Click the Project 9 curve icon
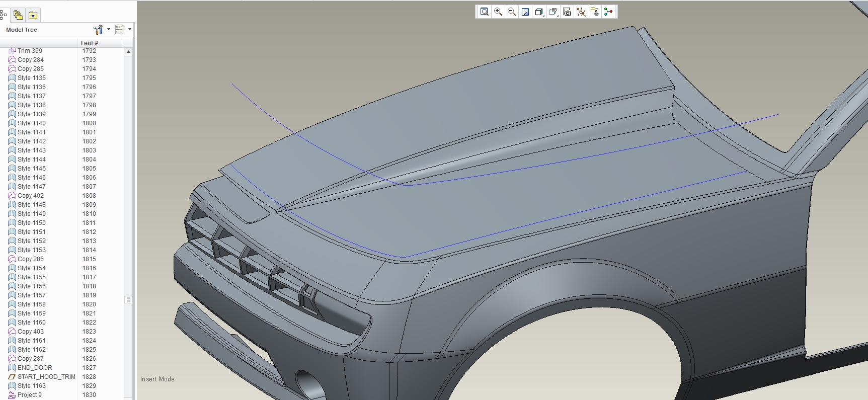868x400 pixels. click(x=12, y=395)
